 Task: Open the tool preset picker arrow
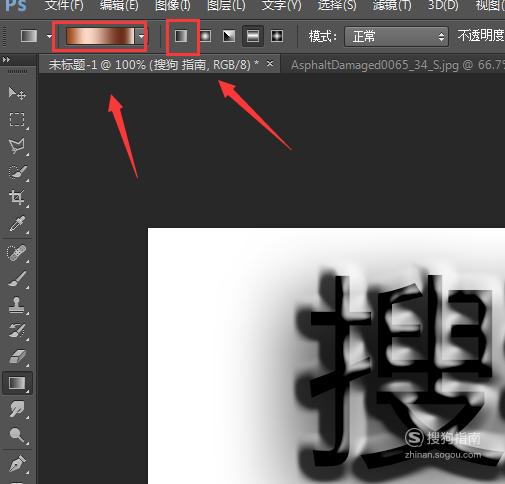[49, 36]
